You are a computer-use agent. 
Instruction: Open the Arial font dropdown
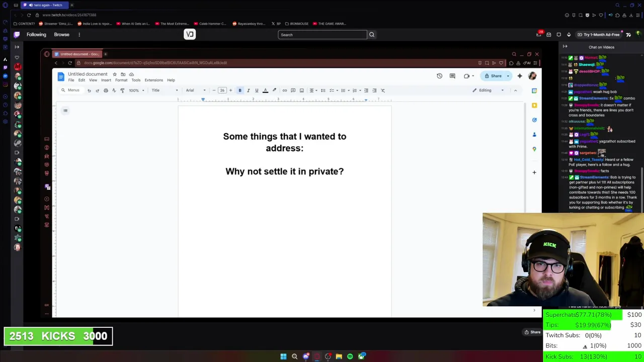tap(196, 90)
